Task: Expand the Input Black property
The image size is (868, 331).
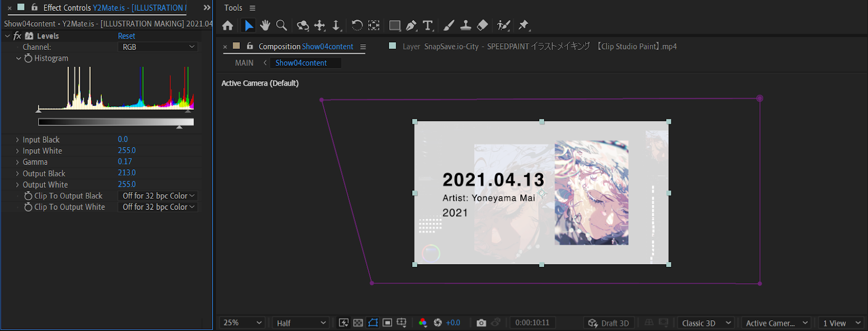Action: tap(17, 139)
